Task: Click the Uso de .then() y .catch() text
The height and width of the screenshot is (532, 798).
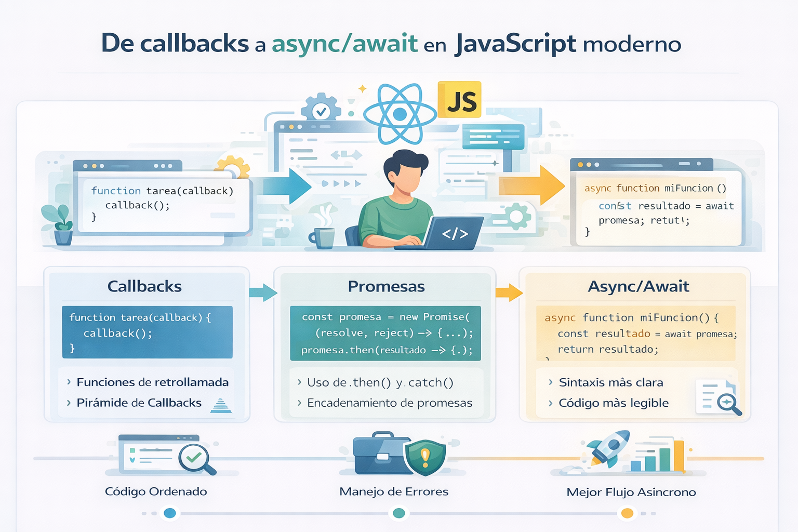Action: click(380, 382)
